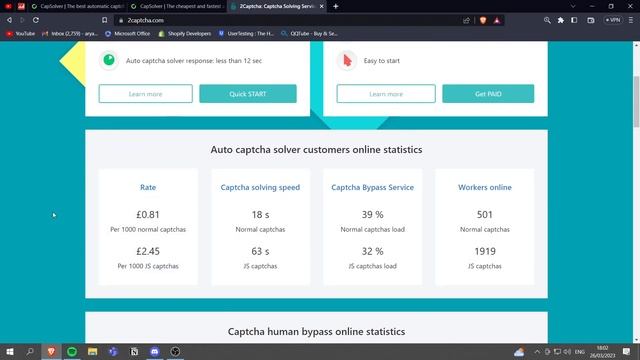The height and width of the screenshot is (360, 640).
Task: Switch to the pinned YouTube tab
Action: (x=8, y=6)
